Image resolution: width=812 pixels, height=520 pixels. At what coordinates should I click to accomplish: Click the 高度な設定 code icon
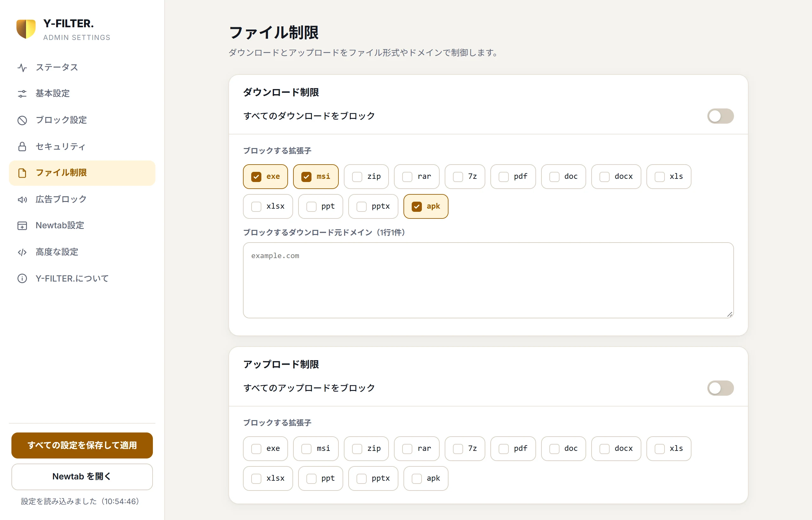(x=22, y=252)
